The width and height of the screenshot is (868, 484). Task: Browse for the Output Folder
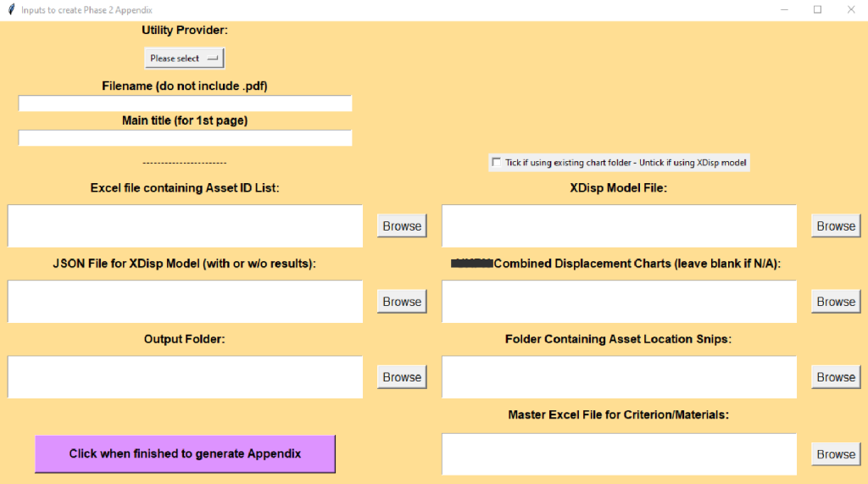click(x=402, y=377)
